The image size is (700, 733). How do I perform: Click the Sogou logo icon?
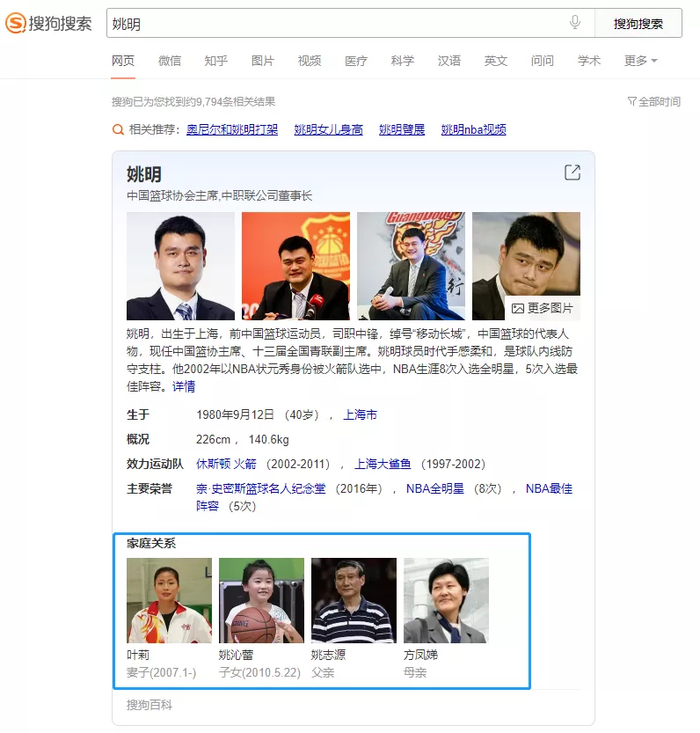(16, 23)
